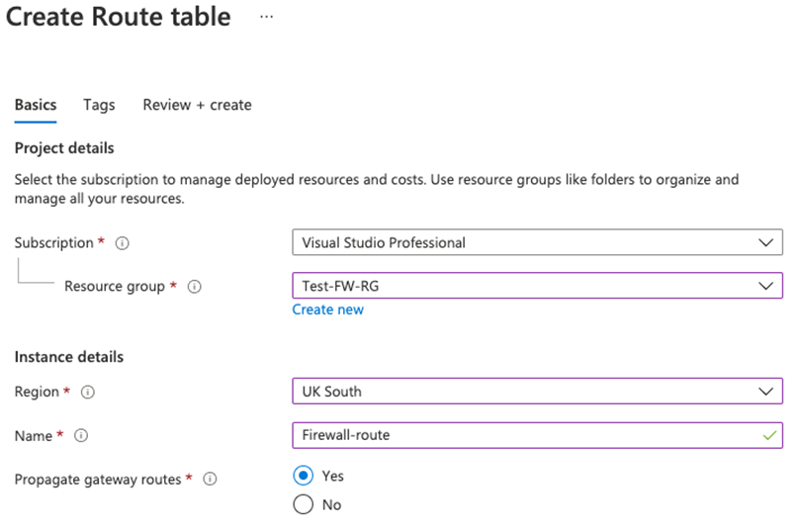
Task: Select No for Propagate gateway routes
Action: (304, 504)
